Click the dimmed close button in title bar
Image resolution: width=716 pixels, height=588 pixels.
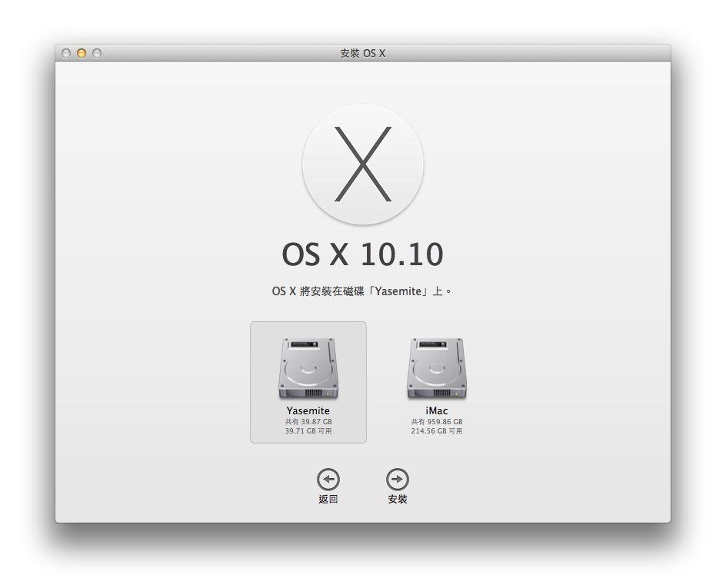tap(66, 53)
